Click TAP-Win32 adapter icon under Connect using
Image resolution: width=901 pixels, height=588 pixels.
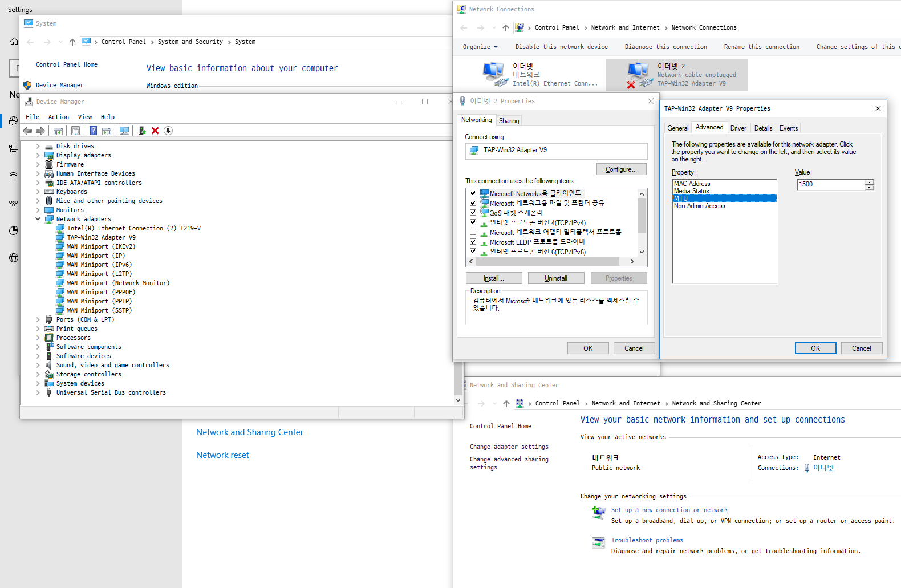[x=474, y=150]
